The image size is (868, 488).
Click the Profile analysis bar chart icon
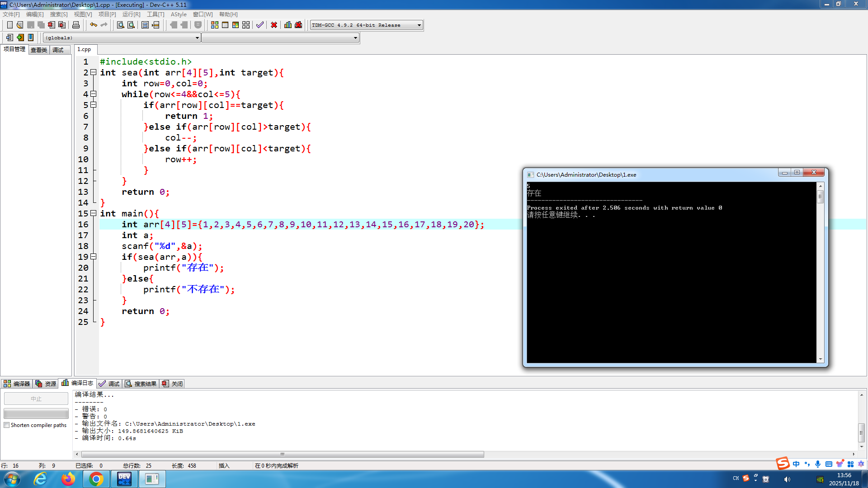tap(288, 25)
